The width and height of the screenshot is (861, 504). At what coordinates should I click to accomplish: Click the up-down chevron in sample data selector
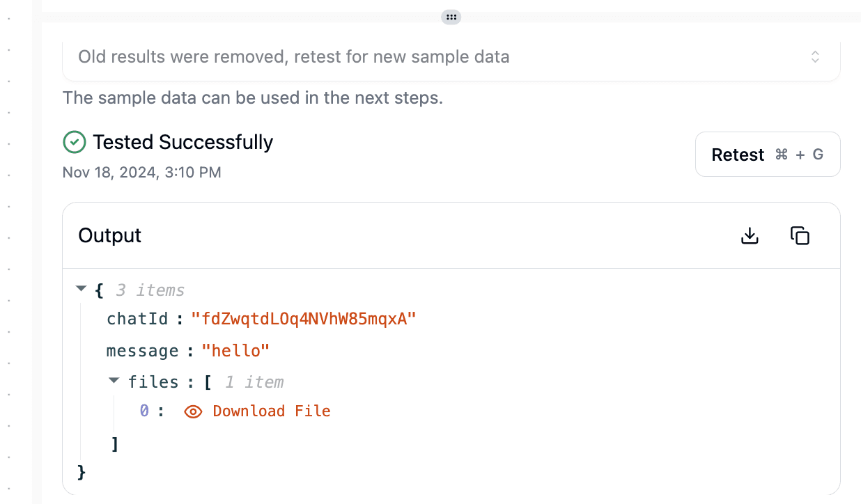pyautogui.click(x=815, y=57)
